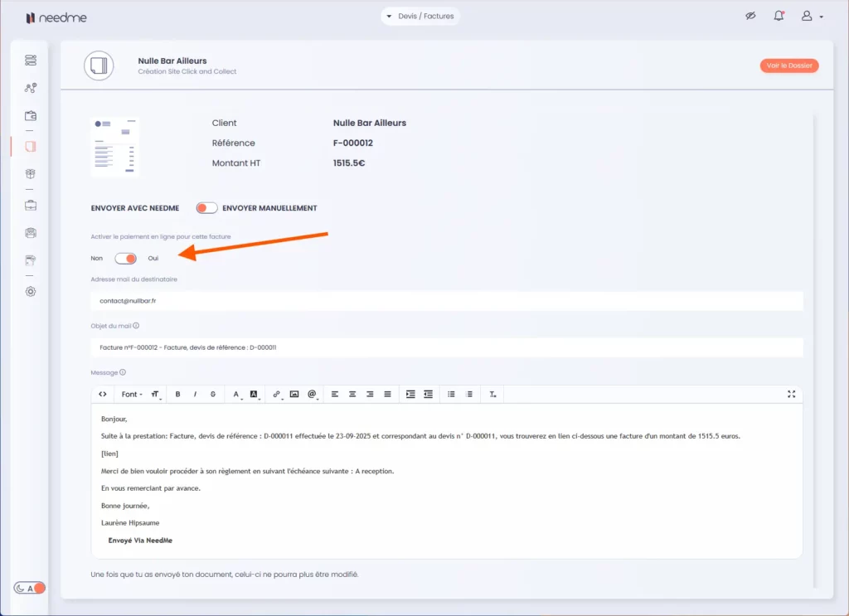Click the needme logo
This screenshot has height=616, width=849.
56,17
